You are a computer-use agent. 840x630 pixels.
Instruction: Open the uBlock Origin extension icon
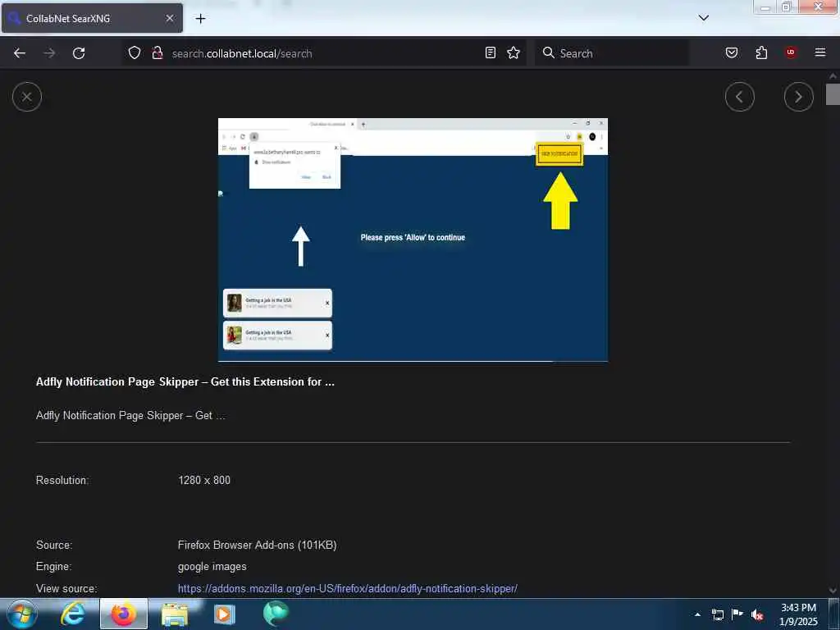[x=791, y=53]
